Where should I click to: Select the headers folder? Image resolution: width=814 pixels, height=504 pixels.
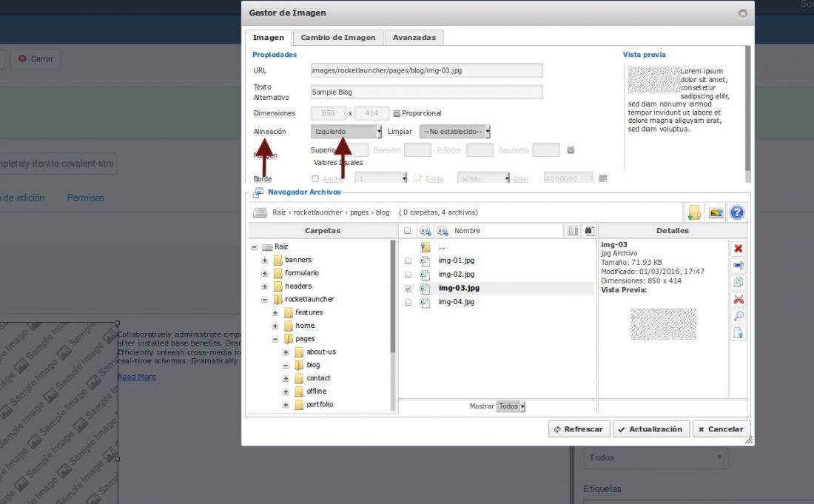click(298, 286)
